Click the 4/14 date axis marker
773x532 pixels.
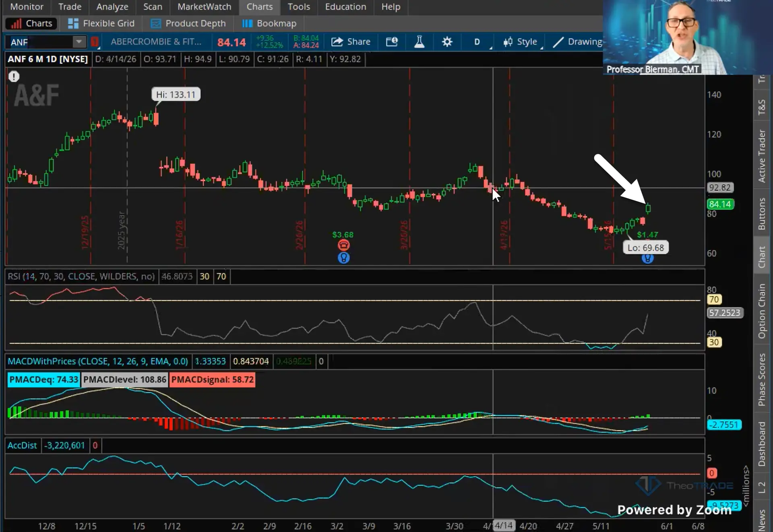tap(503, 526)
